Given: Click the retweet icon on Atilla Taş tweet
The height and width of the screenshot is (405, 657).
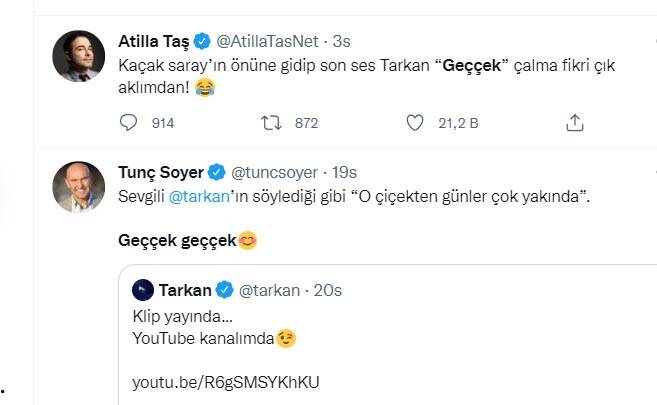Looking at the screenshot, I should [269, 122].
